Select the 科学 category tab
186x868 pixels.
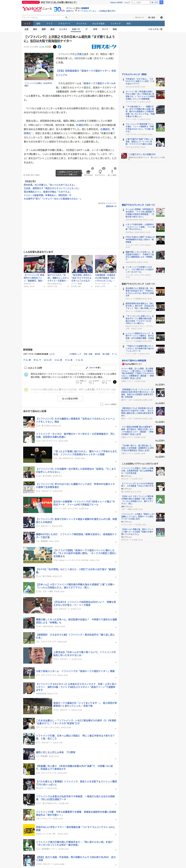click(95, 29)
